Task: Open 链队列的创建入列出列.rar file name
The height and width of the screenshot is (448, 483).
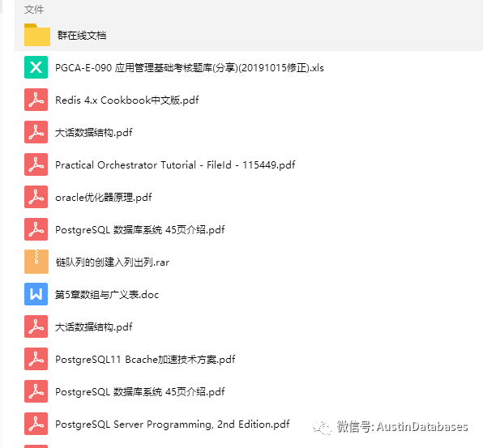Action: (x=113, y=262)
